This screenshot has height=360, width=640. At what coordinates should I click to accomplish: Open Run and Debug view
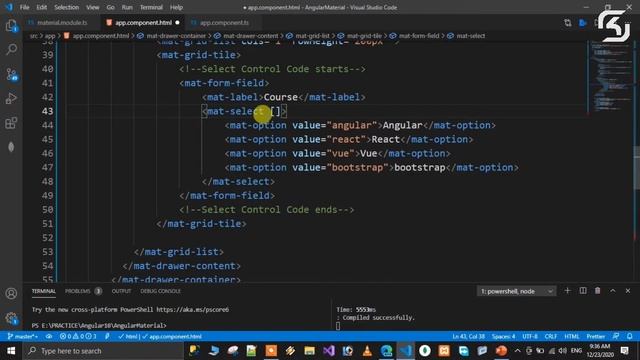tap(11, 98)
